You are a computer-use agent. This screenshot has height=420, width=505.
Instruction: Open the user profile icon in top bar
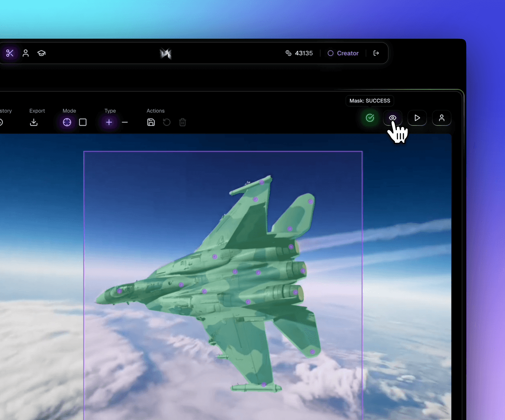(x=26, y=53)
